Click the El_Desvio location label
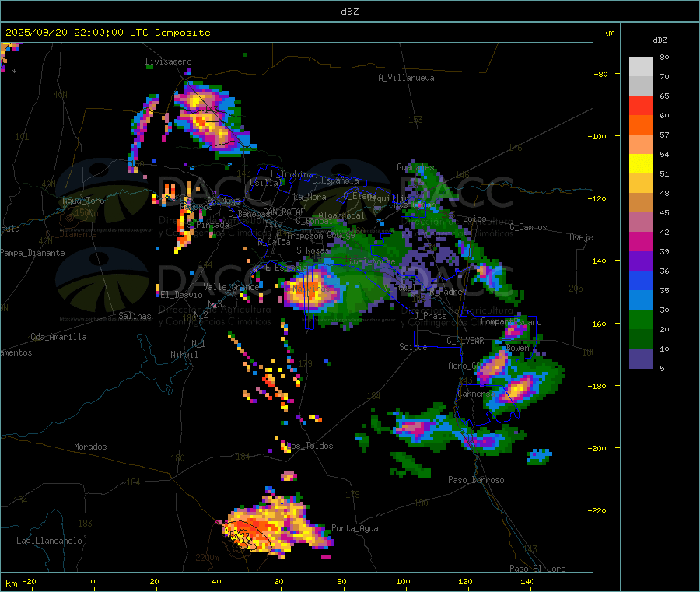 (182, 295)
